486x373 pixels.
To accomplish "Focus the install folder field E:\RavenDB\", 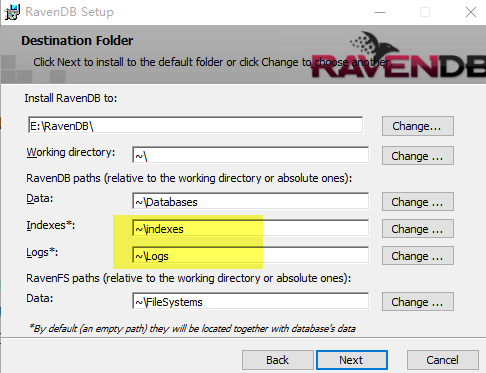I will pos(196,126).
